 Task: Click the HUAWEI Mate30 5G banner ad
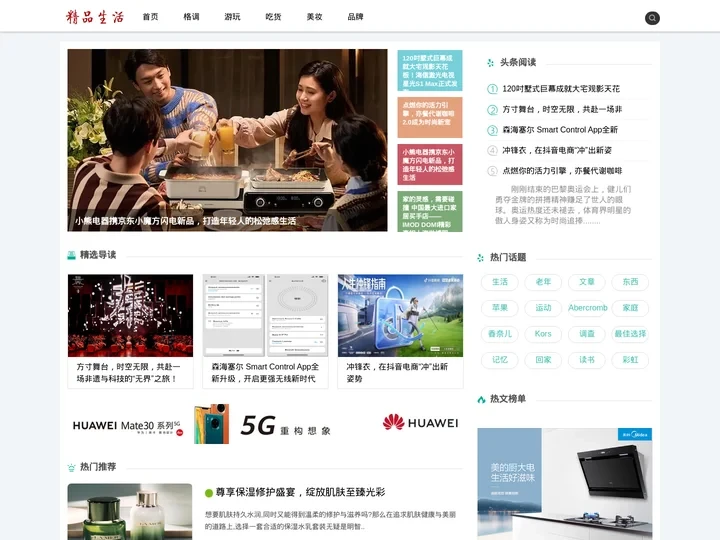(265, 424)
